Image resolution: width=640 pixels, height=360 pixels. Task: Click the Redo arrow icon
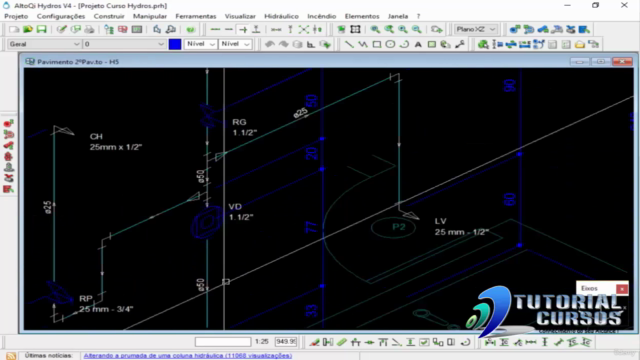283,44
